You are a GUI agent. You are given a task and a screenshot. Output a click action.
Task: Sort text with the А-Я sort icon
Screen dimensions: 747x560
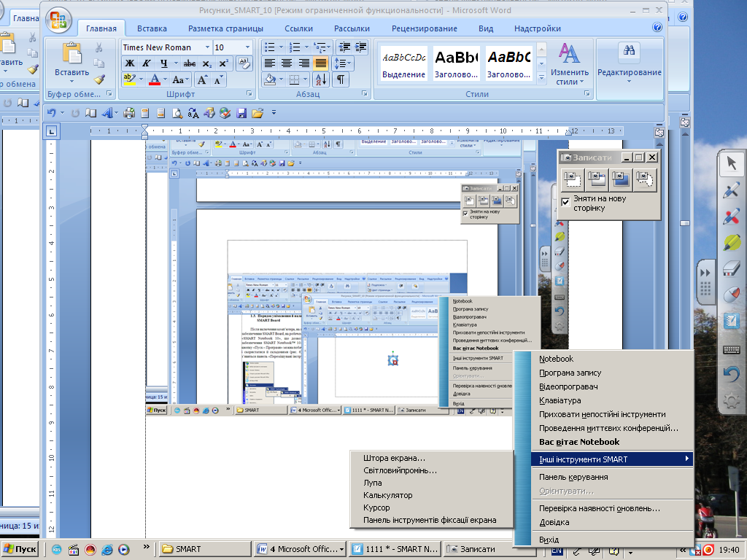tap(321, 79)
